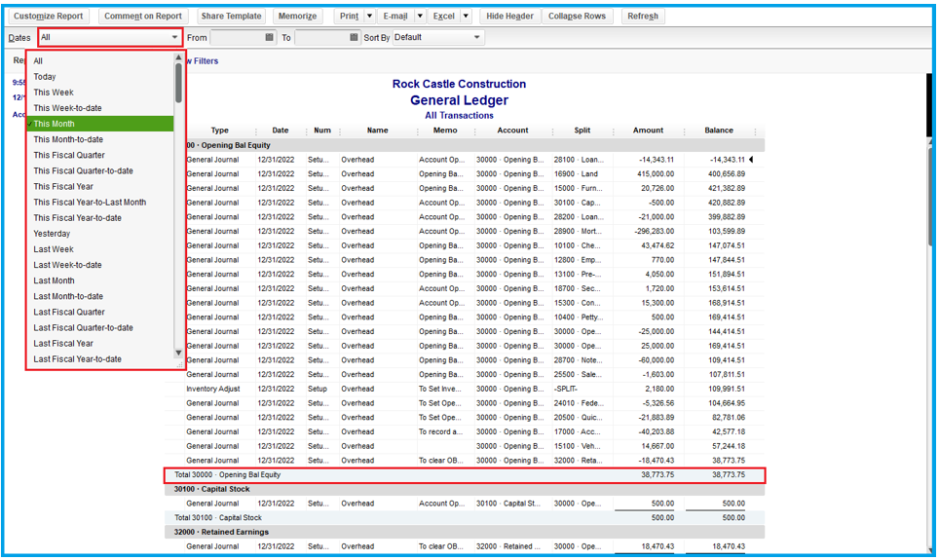This screenshot has width=939, height=560.
Task: Pick This Fiscal Quarter option
Action: click(x=69, y=155)
